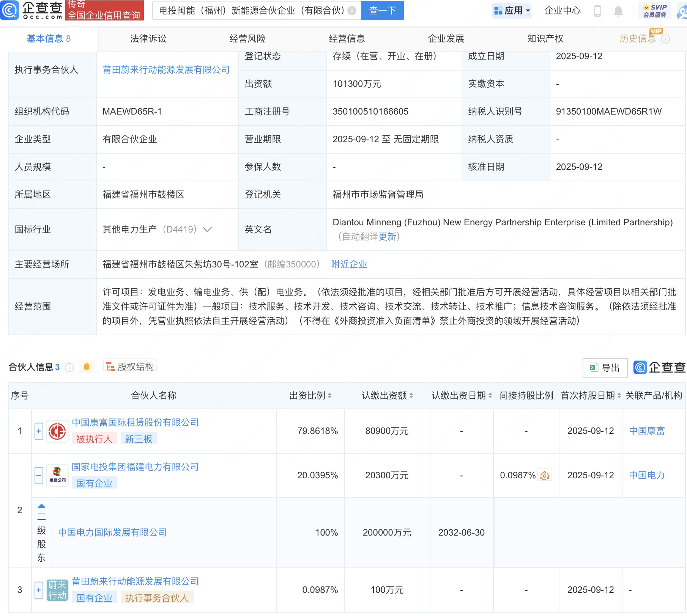This screenshot has height=616, width=687.
Task: Click the 80900万元 subscribed amount cell
Action: 387,431
